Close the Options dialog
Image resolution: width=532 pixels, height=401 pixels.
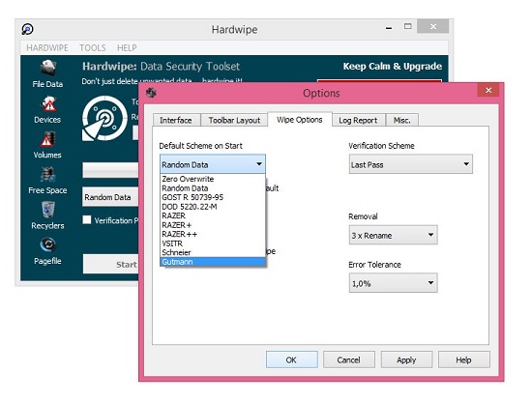click(488, 90)
